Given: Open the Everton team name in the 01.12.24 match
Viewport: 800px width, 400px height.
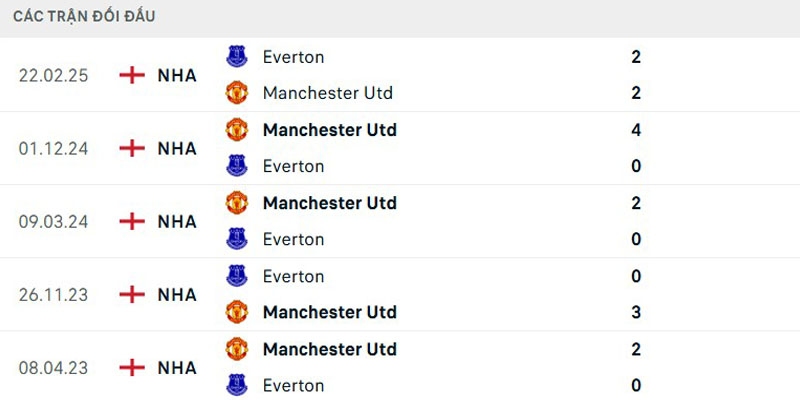Looking at the screenshot, I should coord(293,166).
